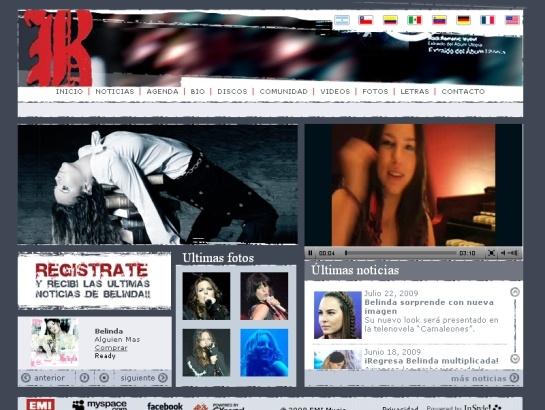Toggle fullscreen on the video player
The height and width of the screenshot is (410, 545).
(491, 253)
